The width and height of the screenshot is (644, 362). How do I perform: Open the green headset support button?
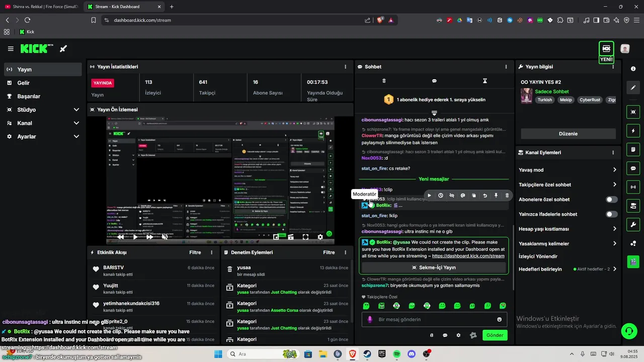coord(629,331)
